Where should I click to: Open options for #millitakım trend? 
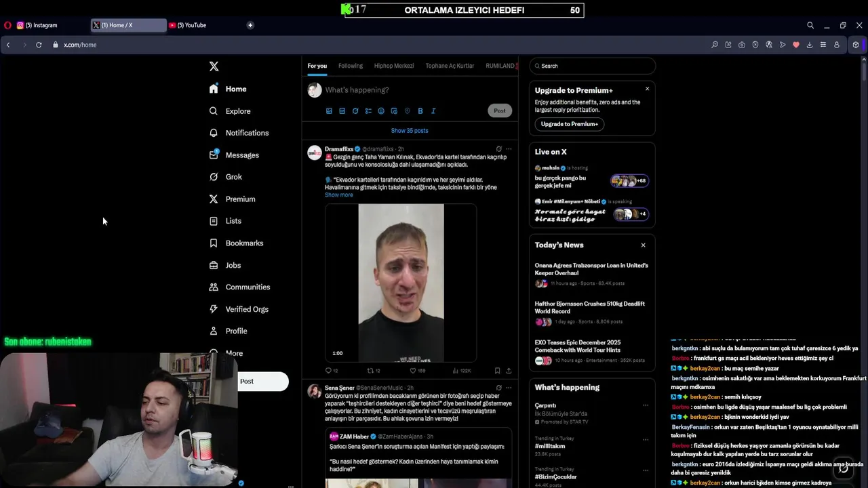(x=646, y=439)
